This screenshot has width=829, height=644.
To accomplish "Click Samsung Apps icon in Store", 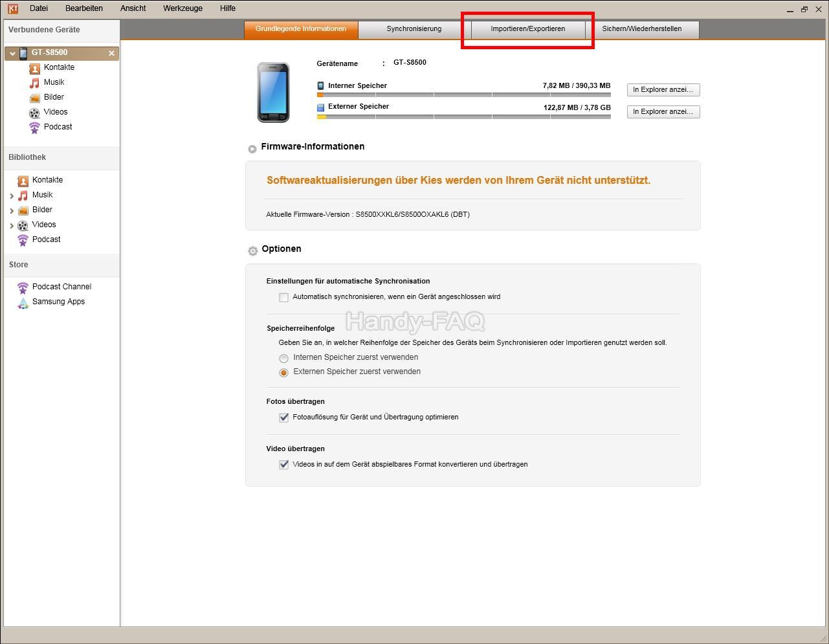I will 23,302.
